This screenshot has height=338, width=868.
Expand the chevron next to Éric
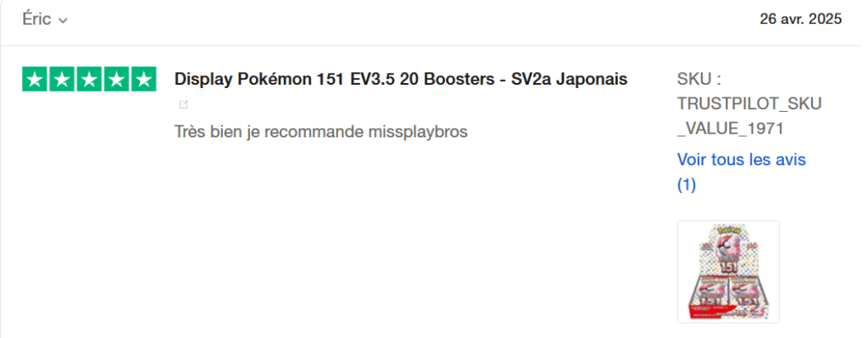(63, 20)
